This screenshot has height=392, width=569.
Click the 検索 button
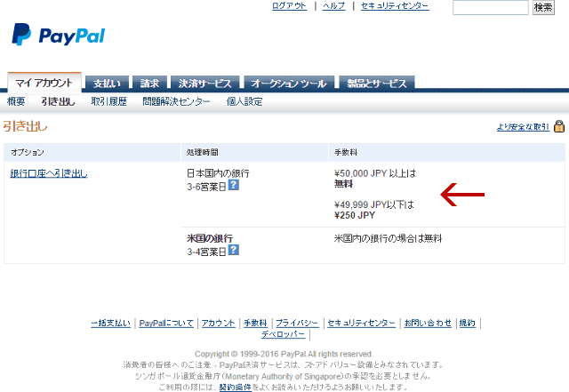543,7
